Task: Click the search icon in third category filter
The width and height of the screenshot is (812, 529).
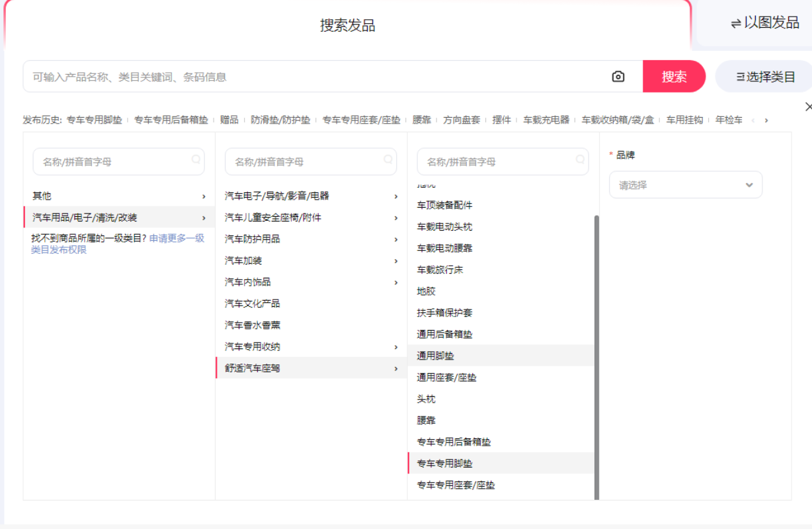Action: coord(580,159)
